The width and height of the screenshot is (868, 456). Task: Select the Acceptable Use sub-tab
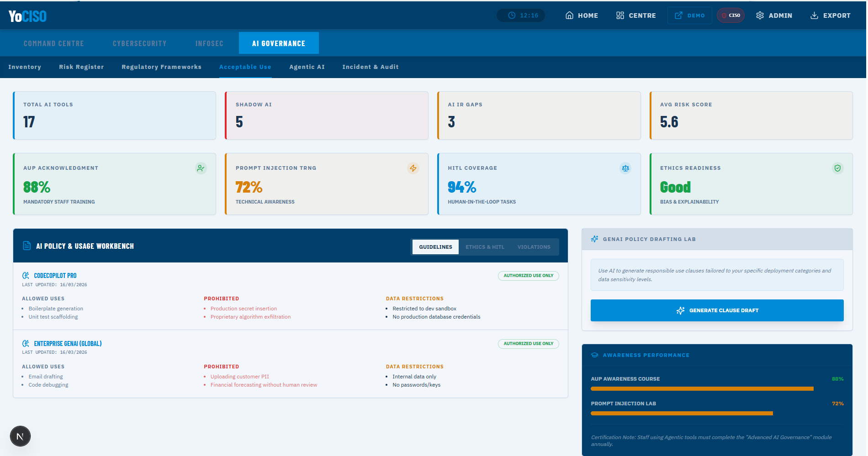pyautogui.click(x=245, y=67)
